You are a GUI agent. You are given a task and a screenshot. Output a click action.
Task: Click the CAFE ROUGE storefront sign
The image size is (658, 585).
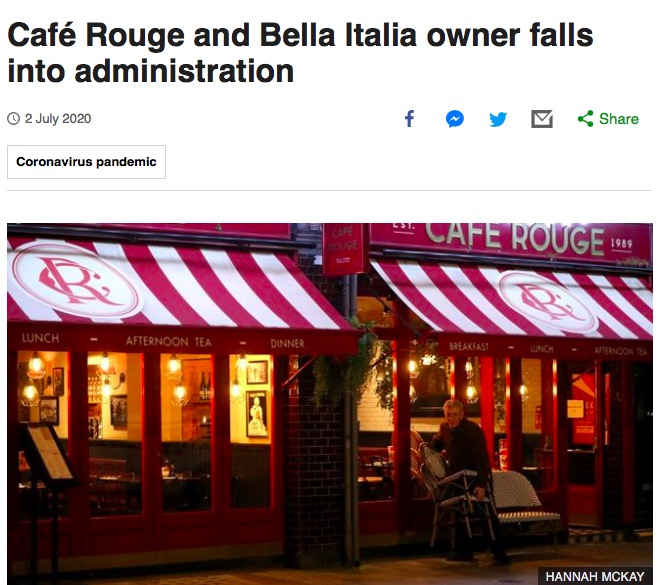514,238
